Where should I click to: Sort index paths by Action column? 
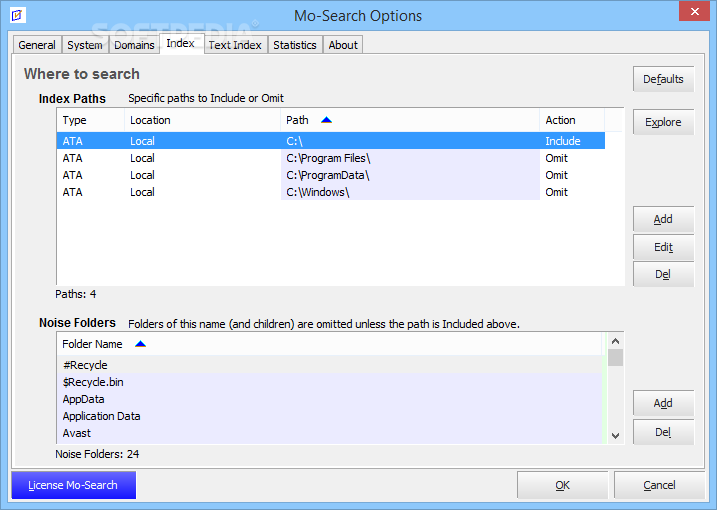[572, 120]
